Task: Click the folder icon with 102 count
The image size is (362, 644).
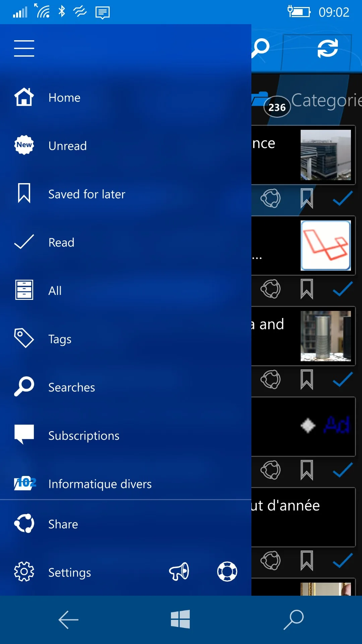Action: [25, 483]
